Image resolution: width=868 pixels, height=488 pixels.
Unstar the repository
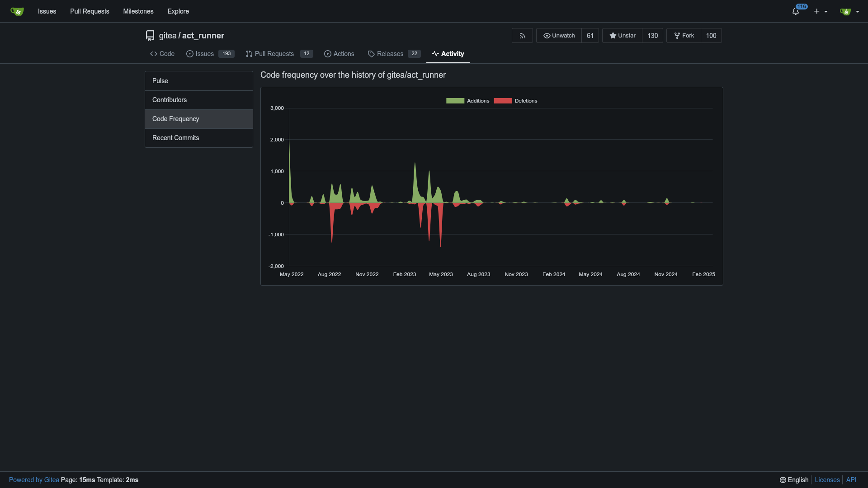[622, 36]
